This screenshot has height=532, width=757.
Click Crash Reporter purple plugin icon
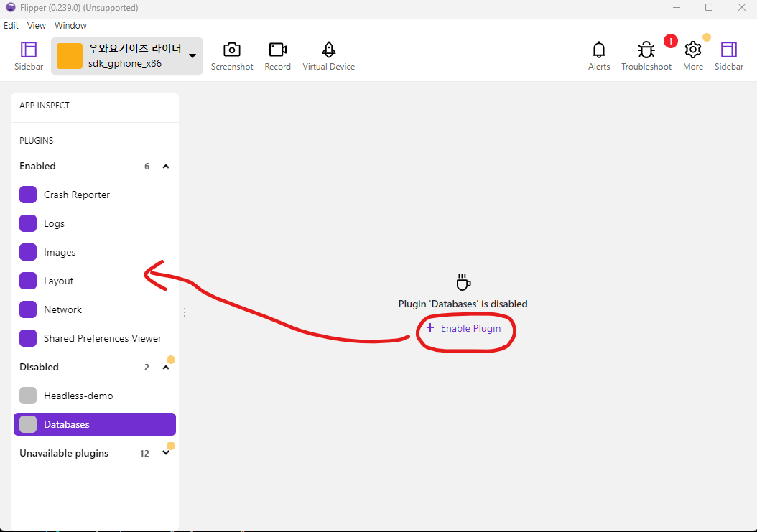[28, 195]
